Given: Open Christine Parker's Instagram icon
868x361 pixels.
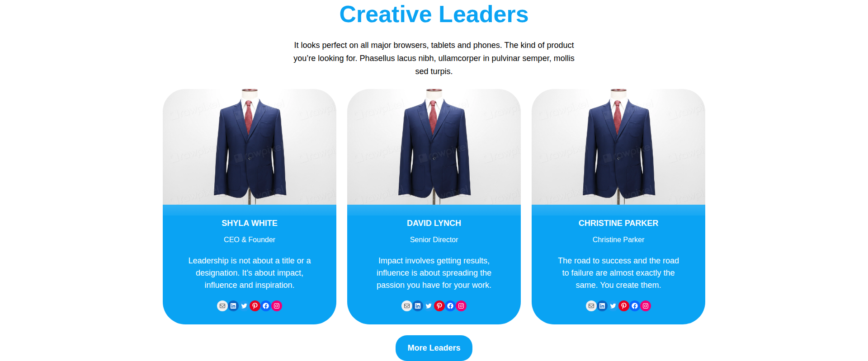Looking at the screenshot, I should (x=646, y=306).
